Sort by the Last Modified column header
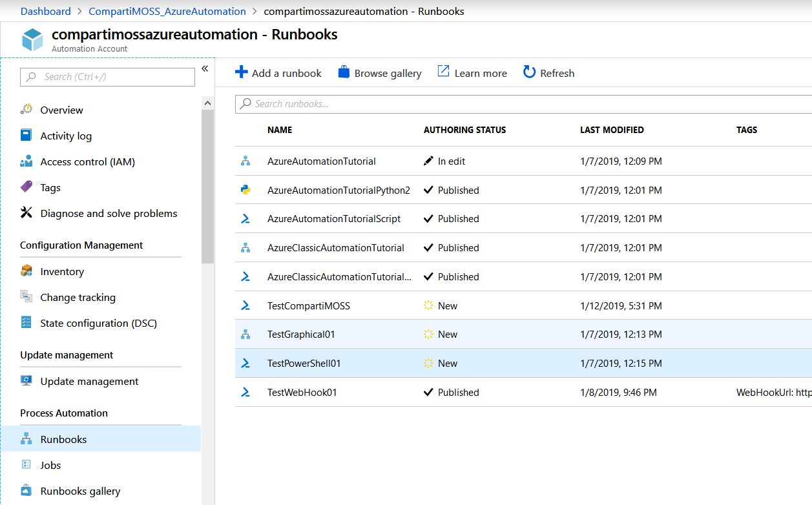This screenshot has height=505, width=812. (612, 130)
